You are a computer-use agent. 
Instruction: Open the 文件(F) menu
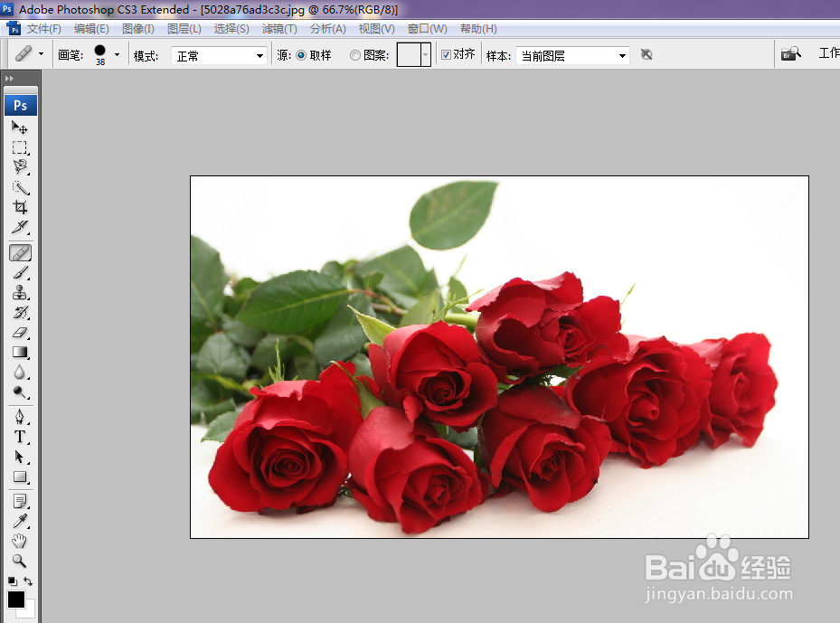[44, 29]
